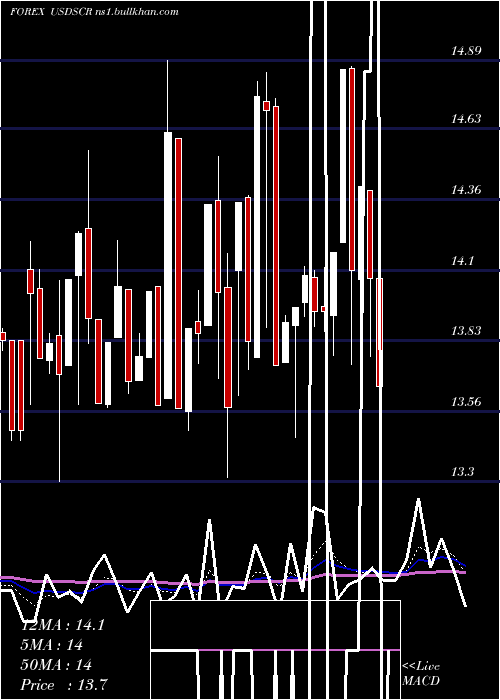Click the 13.3 price level label

coord(462,471)
